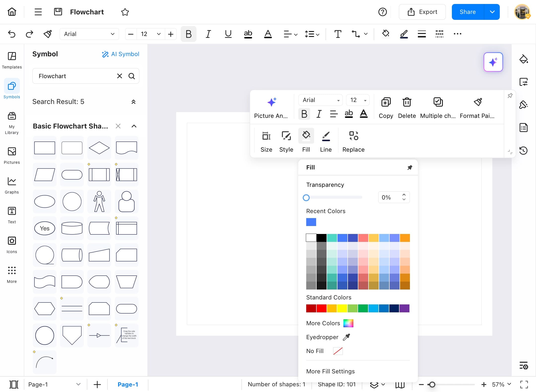Click the Format Painter icon in top toolbar

pos(48,34)
